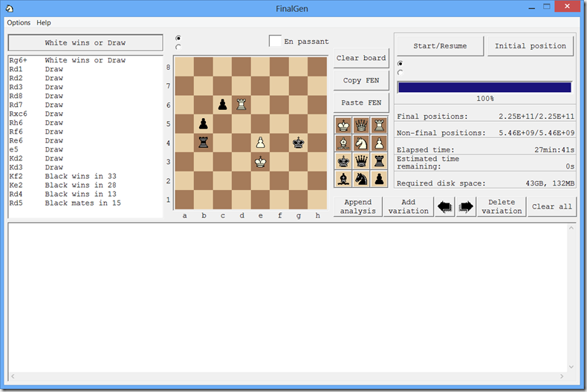Click the left arrow move-back button

tap(446, 207)
